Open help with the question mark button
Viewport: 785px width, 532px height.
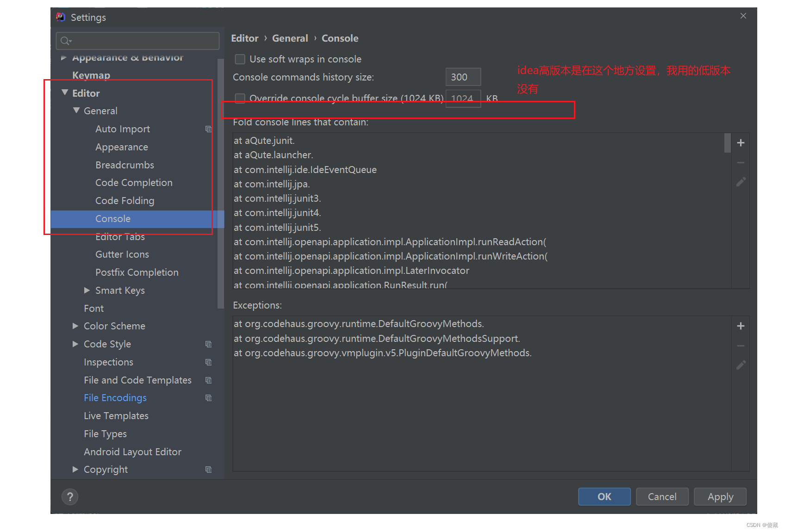coord(70,497)
